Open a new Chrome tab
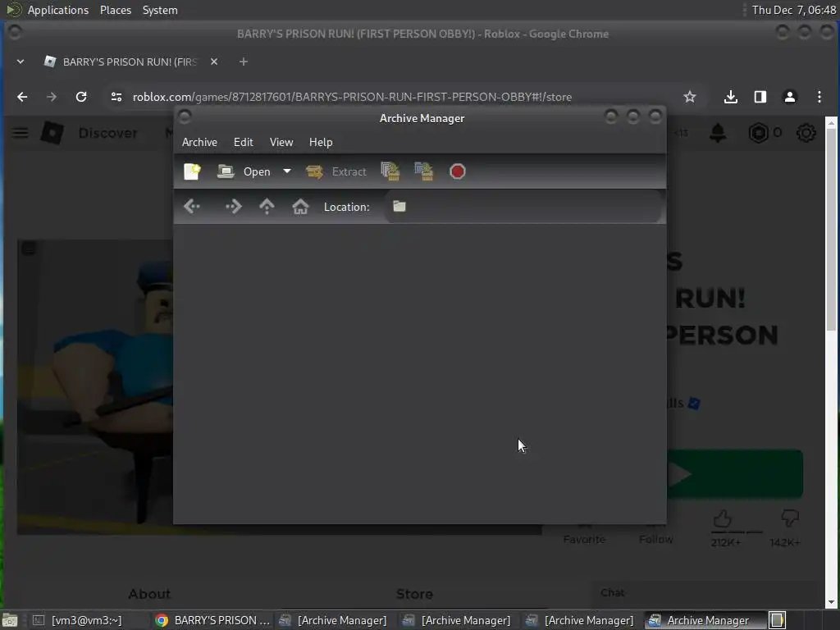Image resolution: width=840 pixels, height=630 pixels. [243, 62]
